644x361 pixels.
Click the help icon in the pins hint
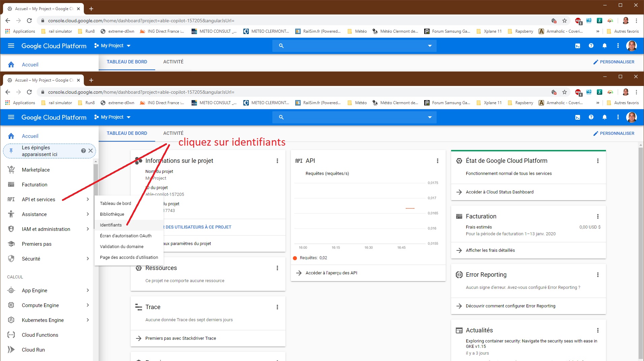[x=83, y=151]
